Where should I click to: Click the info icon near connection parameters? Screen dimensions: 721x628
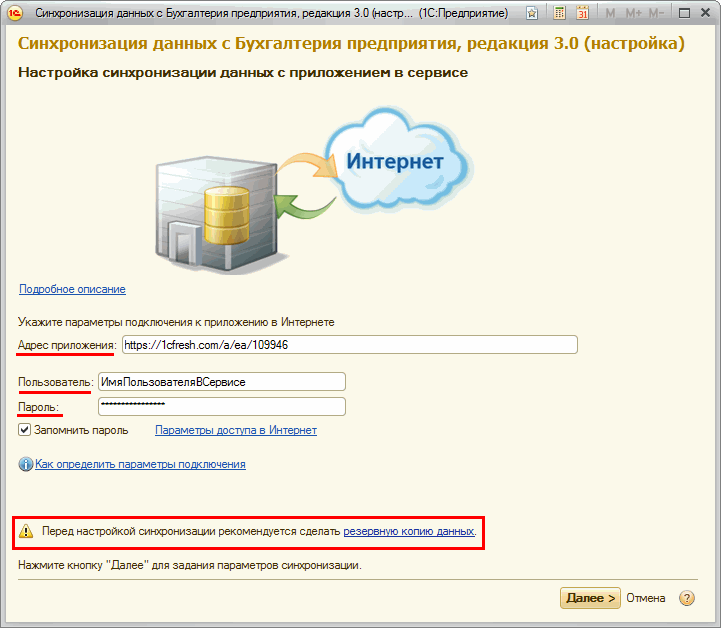(25, 464)
